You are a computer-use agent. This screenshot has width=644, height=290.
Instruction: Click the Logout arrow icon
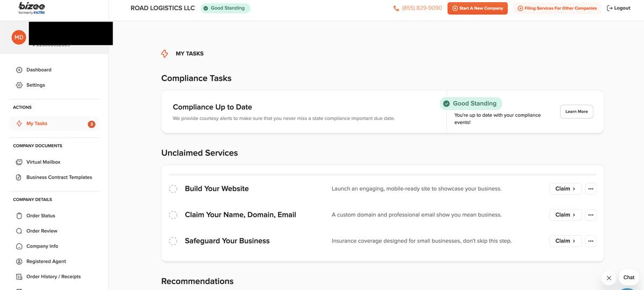[609, 8]
